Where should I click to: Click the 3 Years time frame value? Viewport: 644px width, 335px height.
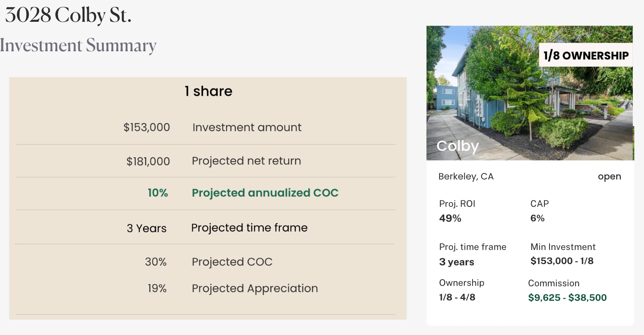(x=147, y=228)
